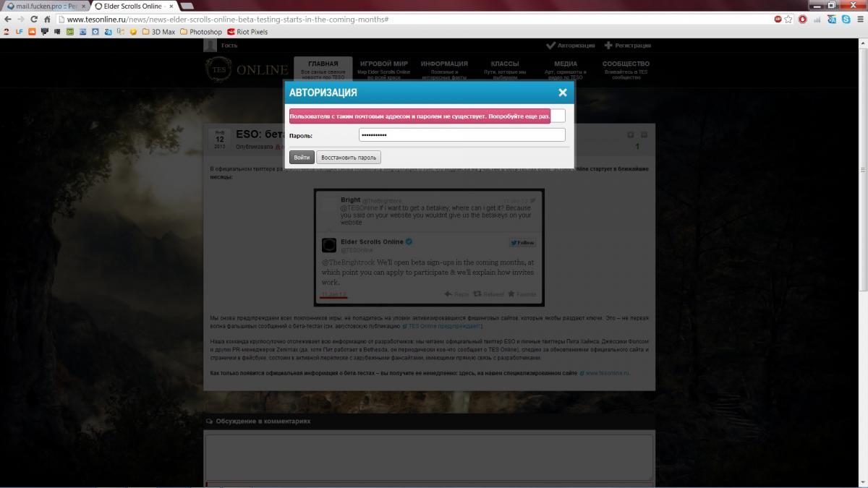
Task: Open the Skype extension icon
Action: pos(845,19)
